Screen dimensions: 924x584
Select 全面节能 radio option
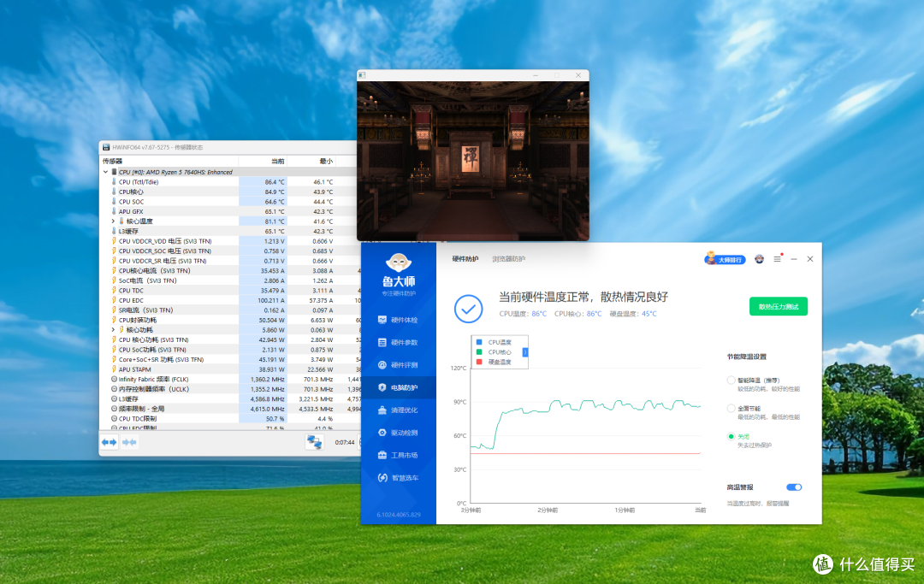pos(731,408)
